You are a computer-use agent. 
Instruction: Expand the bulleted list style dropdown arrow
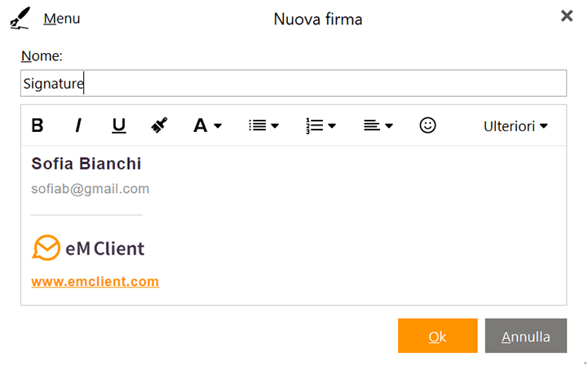coord(275,126)
